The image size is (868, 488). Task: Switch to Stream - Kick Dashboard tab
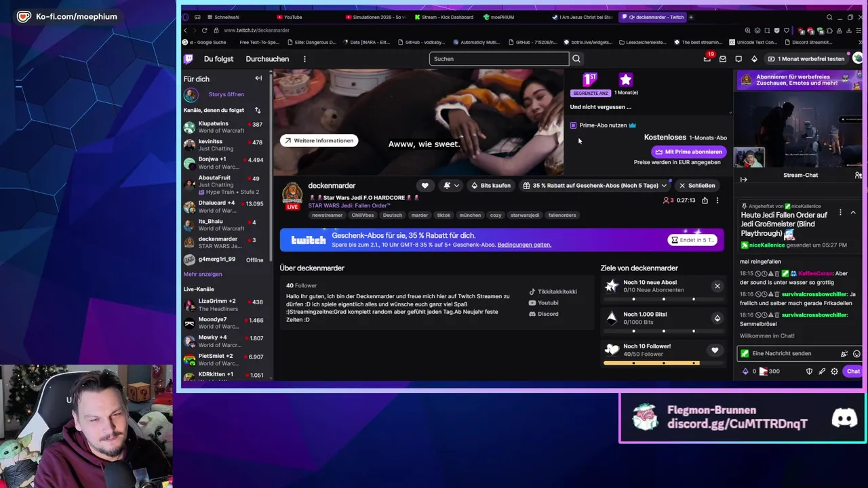pyautogui.click(x=443, y=17)
